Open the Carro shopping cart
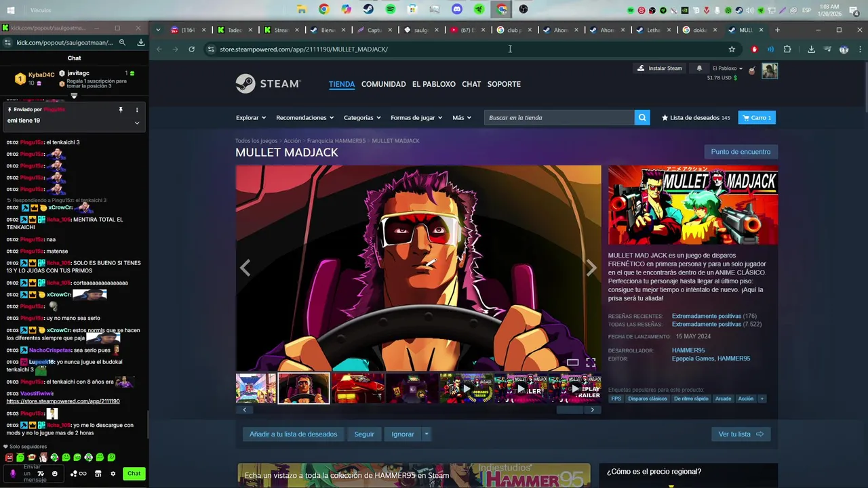Image resolution: width=868 pixels, height=488 pixels. point(757,117)
